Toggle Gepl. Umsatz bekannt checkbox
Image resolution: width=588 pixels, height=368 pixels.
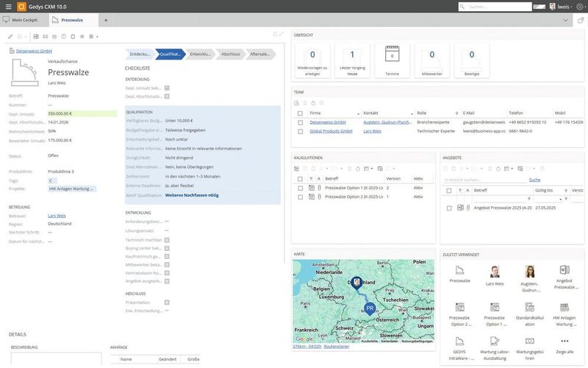pos(167,88)
